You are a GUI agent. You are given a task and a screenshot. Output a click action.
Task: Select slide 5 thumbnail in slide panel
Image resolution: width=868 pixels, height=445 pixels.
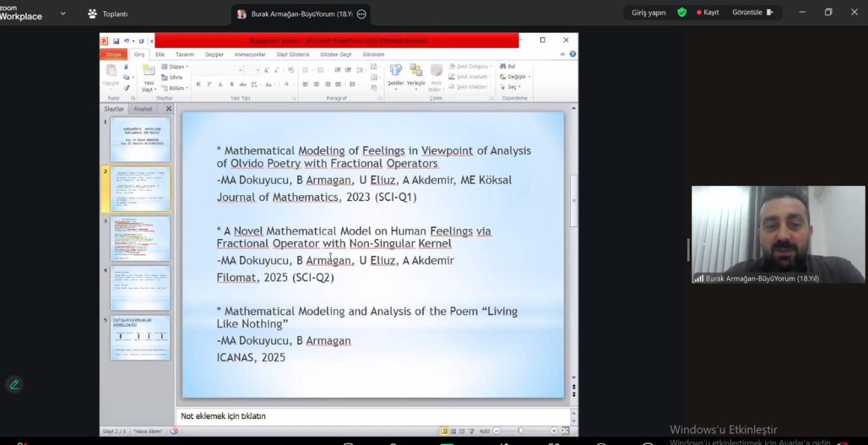click(x=140, y=337)
